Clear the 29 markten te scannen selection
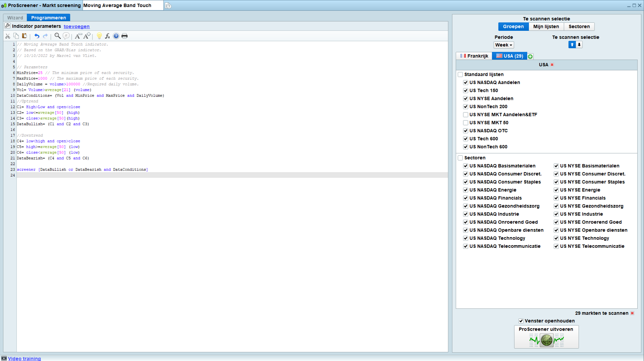 tap(632, 313)
